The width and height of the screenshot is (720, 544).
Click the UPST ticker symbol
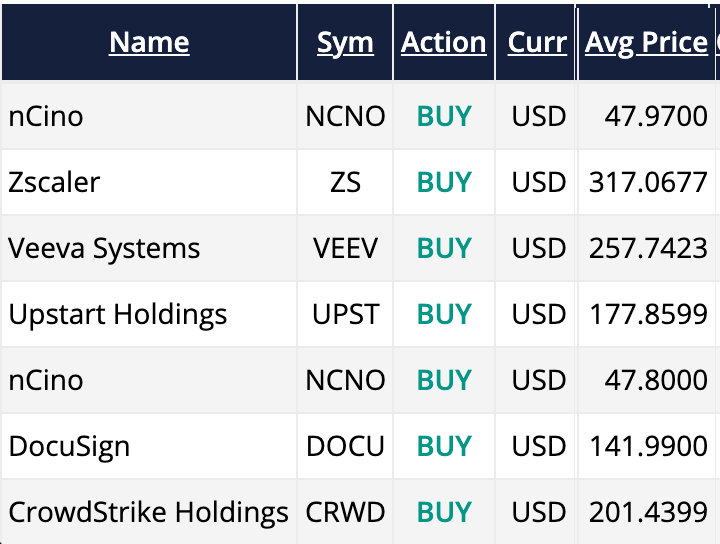pos(345,314)
